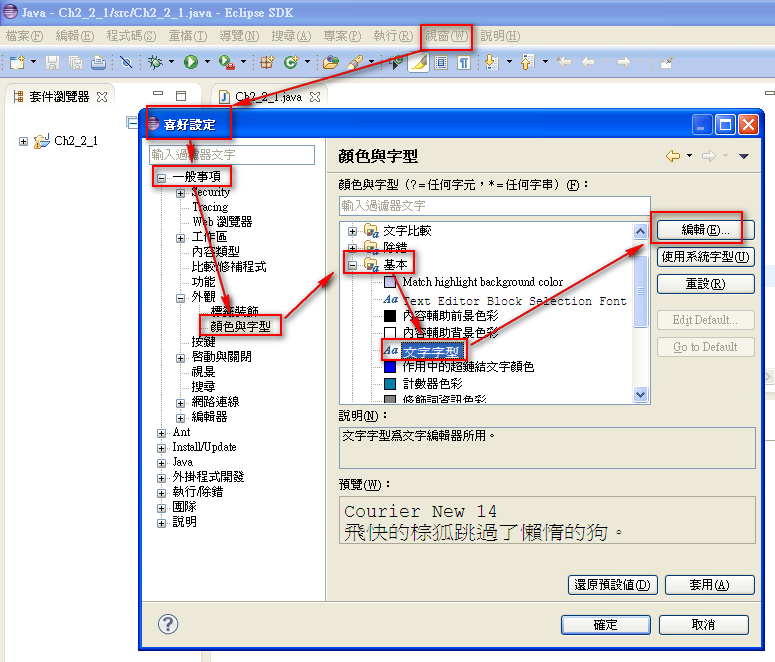The image size is (775, 662).
Task: Click the 取消 button
Action: [x=703, y=625]
